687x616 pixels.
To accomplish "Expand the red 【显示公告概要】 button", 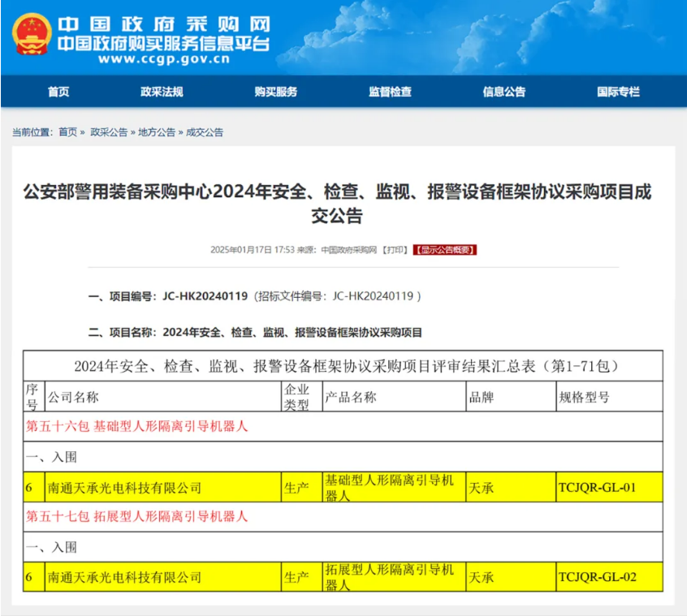I will (x=444, y=250).
